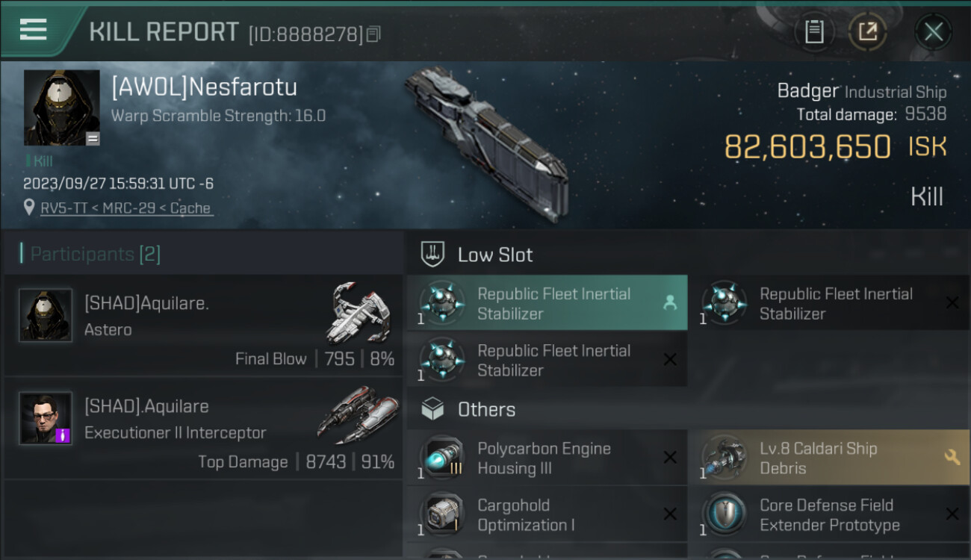Open Nesfarotu's pilot portrait
971x560 pixels.
[x=61, y=108]
